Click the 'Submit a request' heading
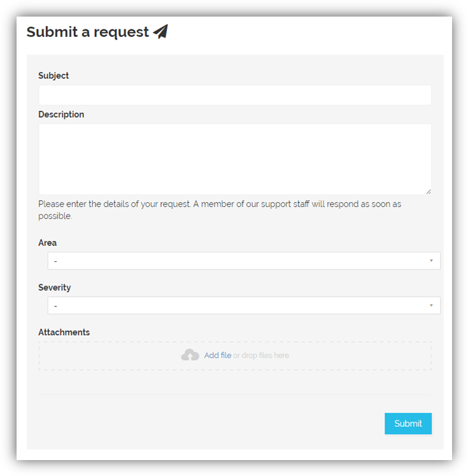The image size is (468, 476). point(87,32)
